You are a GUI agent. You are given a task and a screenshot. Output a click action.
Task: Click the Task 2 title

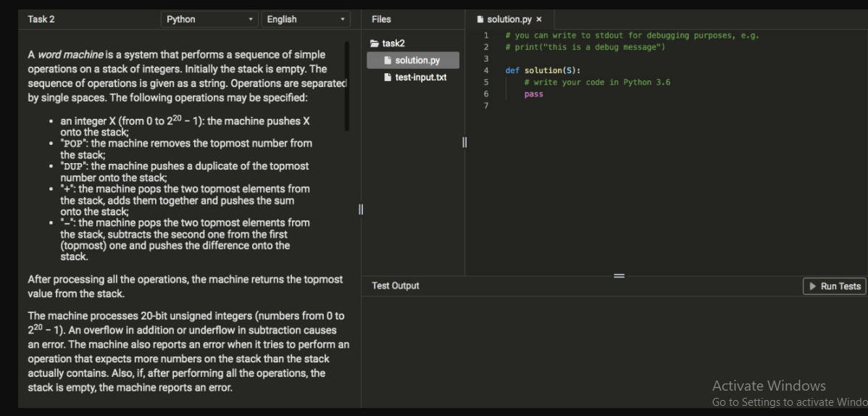click(41, 20)
